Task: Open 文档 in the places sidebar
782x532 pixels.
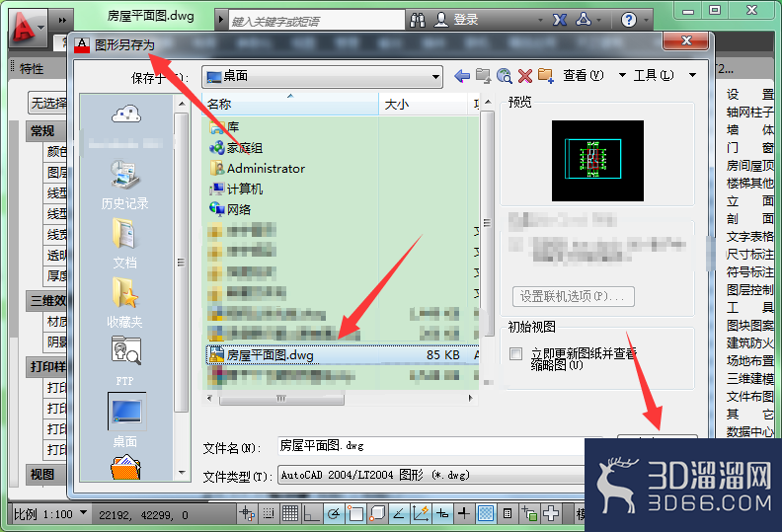Action: point(124,244)
